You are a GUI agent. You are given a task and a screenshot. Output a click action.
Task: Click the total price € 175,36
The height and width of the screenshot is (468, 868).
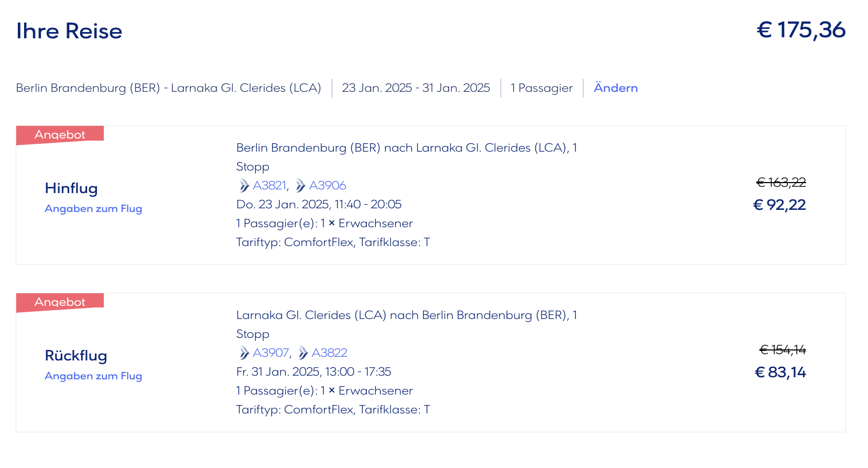point(801,30)
